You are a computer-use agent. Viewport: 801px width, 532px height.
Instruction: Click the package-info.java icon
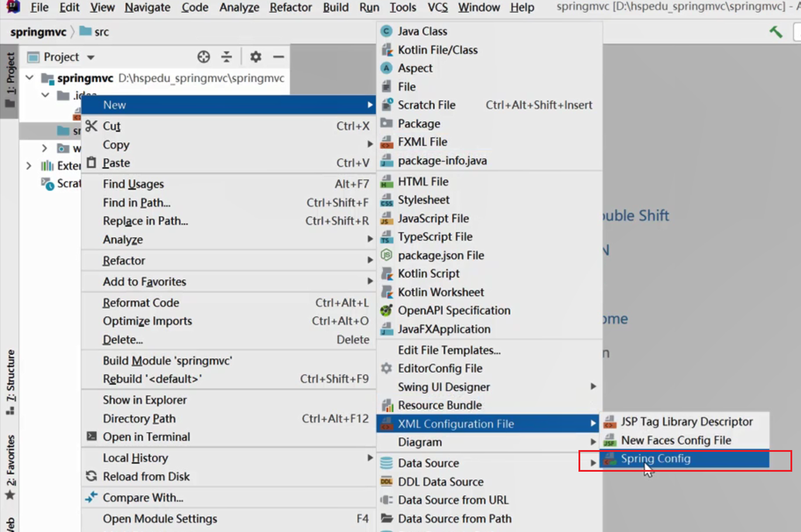pos(386,160)
